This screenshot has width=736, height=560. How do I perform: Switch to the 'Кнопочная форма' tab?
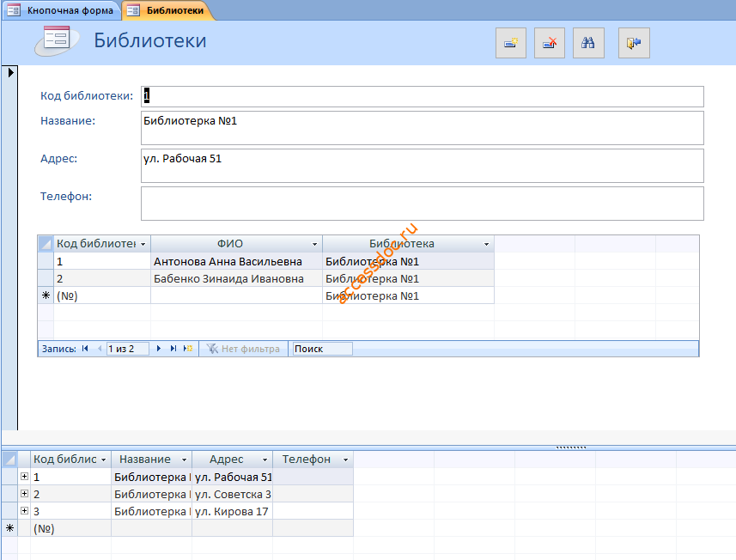pyautogui.click(x=62, y=10)
